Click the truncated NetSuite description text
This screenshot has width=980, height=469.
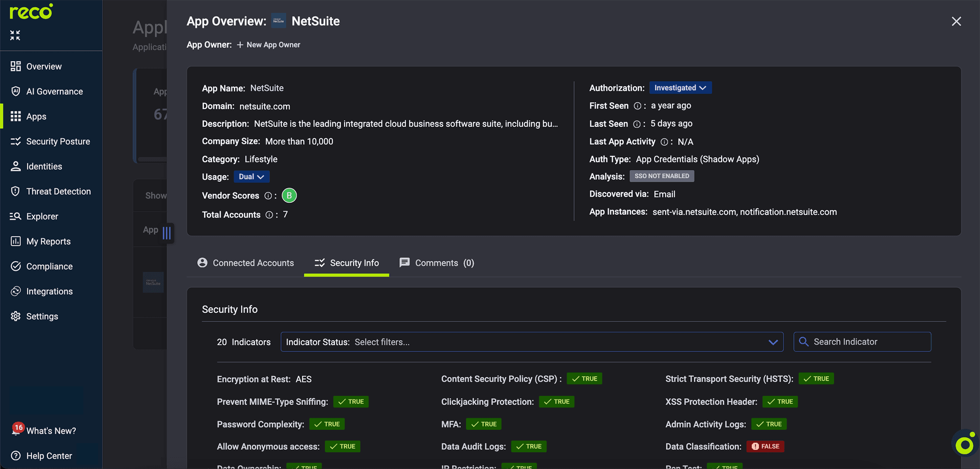406,124
